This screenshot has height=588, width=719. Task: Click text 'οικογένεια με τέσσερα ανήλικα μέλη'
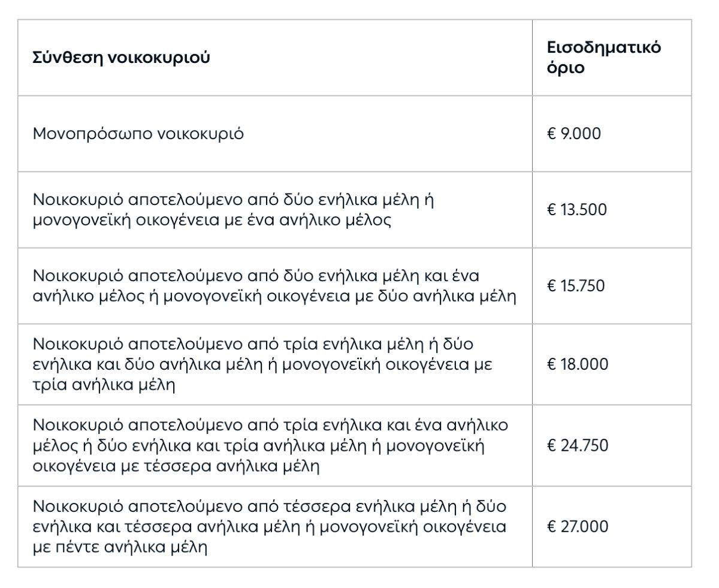point(176,466)
